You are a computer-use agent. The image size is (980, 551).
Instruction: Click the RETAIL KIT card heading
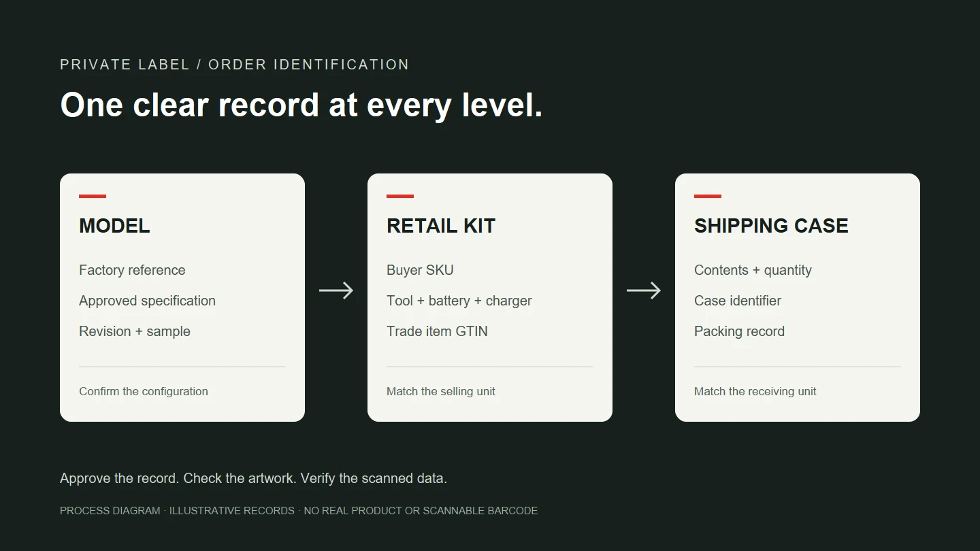pyautogui.click(x=441, y=226)
